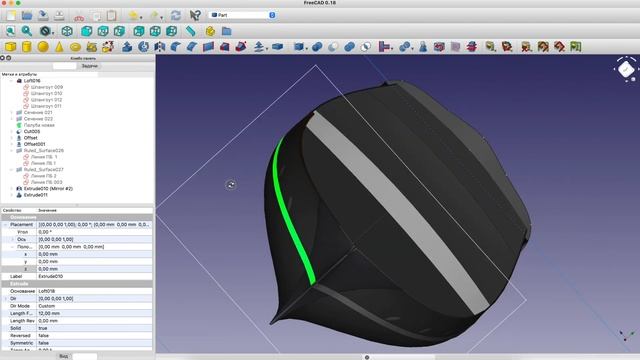
Task: Apply the Boolean Union (Fuse) icon
Action: click(x=349, y=47)
